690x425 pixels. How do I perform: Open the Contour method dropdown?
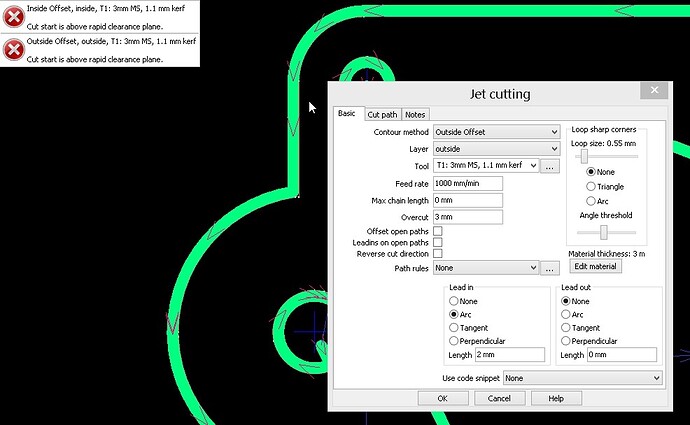coord(496,132)
